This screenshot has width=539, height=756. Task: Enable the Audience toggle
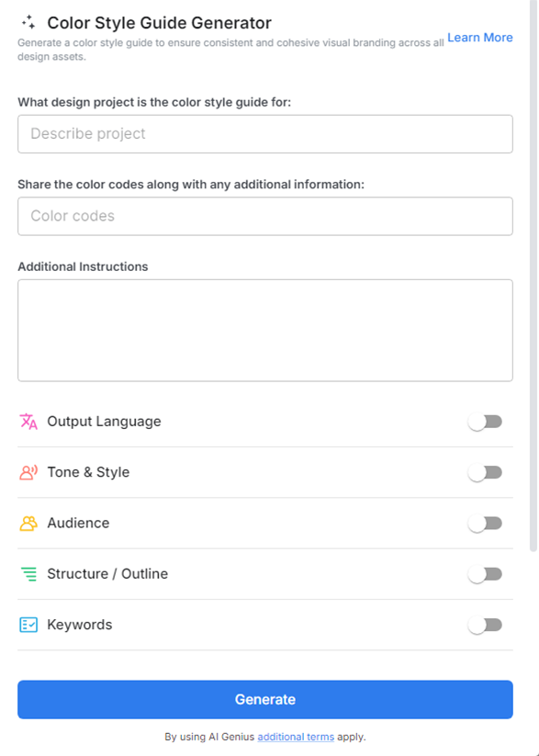coord(485,522)
